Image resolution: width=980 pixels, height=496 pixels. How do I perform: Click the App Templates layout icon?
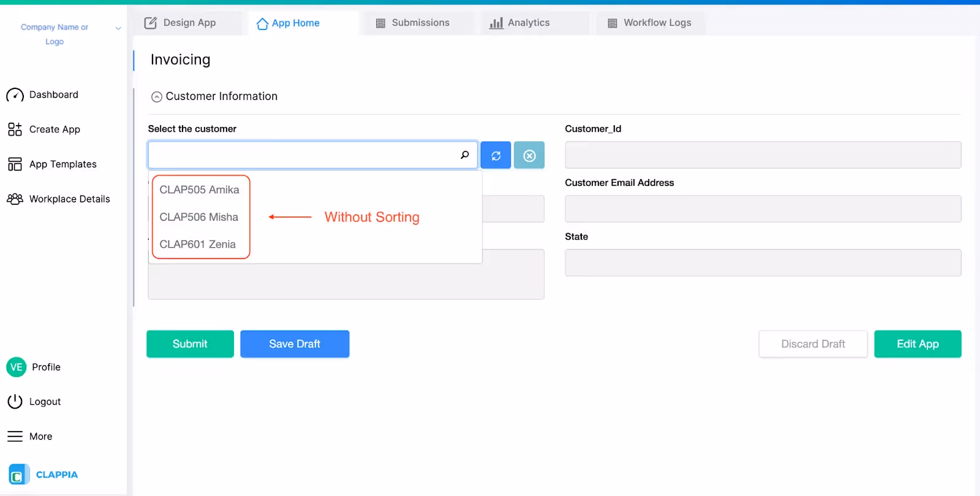(15, 164)
